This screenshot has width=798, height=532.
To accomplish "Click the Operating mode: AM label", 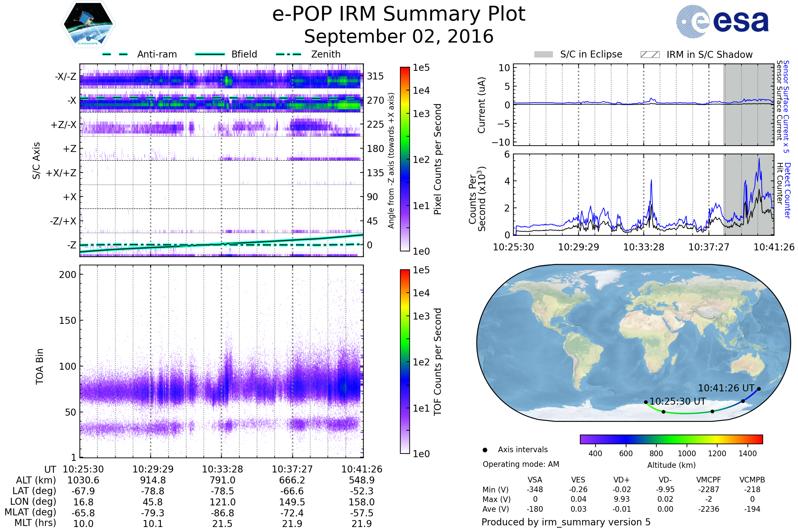I will [x=521, y=464].
